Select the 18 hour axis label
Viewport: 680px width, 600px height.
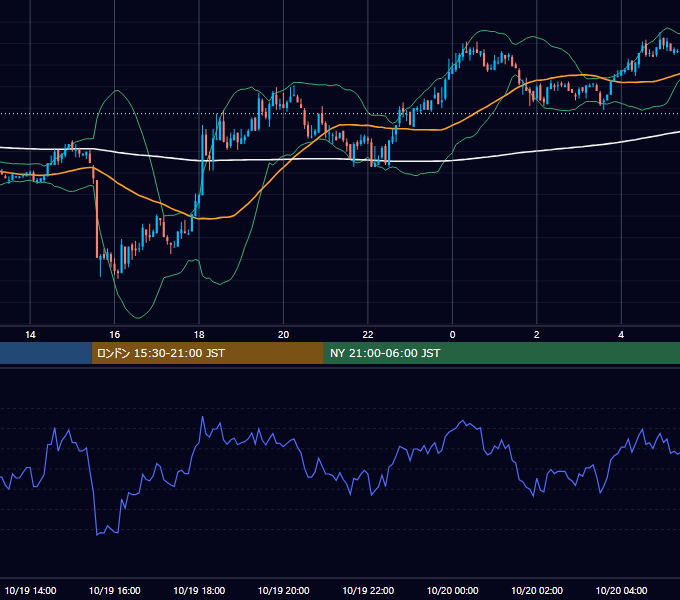pos(199,335)
